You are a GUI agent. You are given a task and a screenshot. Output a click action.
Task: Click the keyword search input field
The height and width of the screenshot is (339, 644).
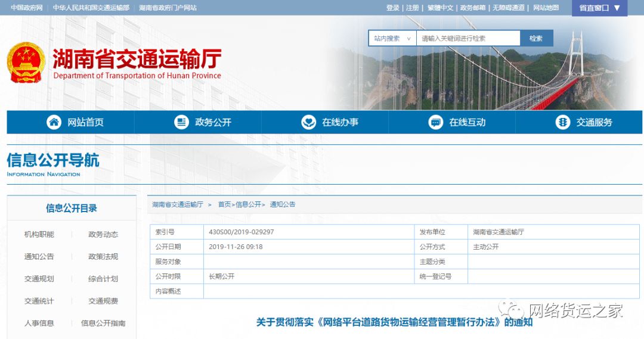(468, 38)
